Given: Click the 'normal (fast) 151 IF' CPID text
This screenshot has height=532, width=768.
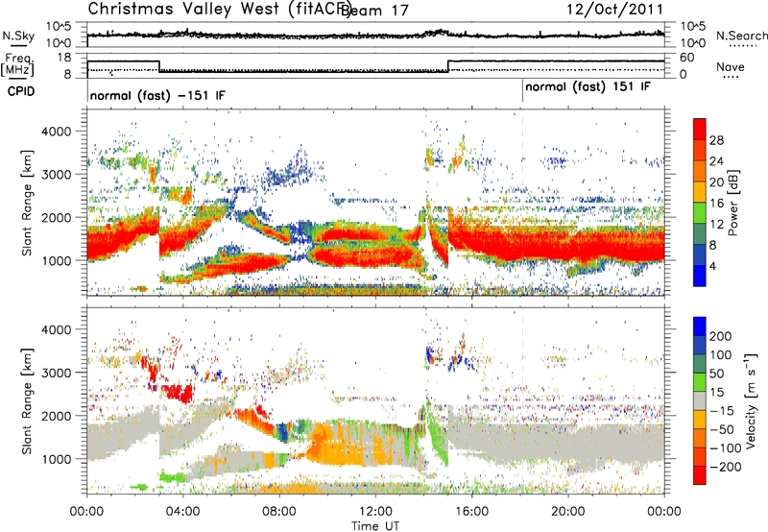Looking at the screenshot, I should point(588,86).
